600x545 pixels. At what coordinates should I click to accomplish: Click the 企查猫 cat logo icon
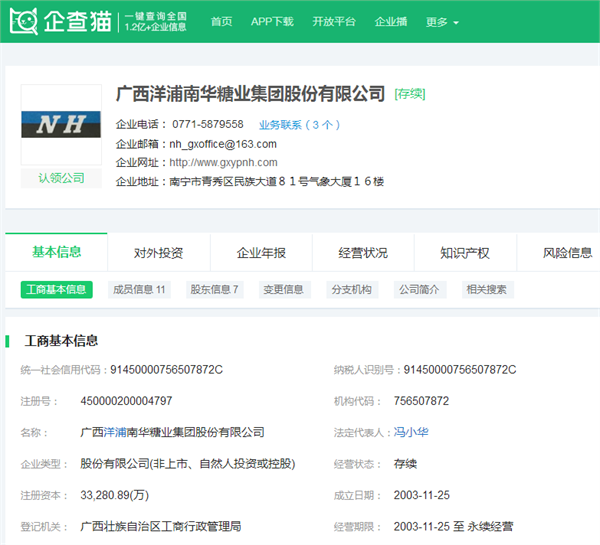[x=24, y=21]
